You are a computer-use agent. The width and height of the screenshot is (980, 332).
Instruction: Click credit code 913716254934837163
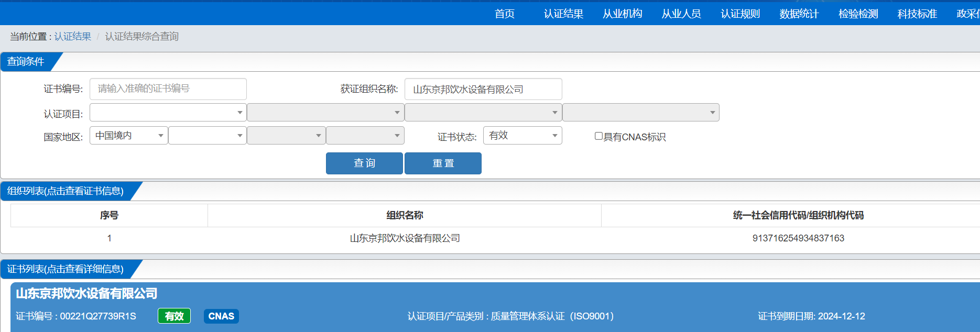click(798, 238)
